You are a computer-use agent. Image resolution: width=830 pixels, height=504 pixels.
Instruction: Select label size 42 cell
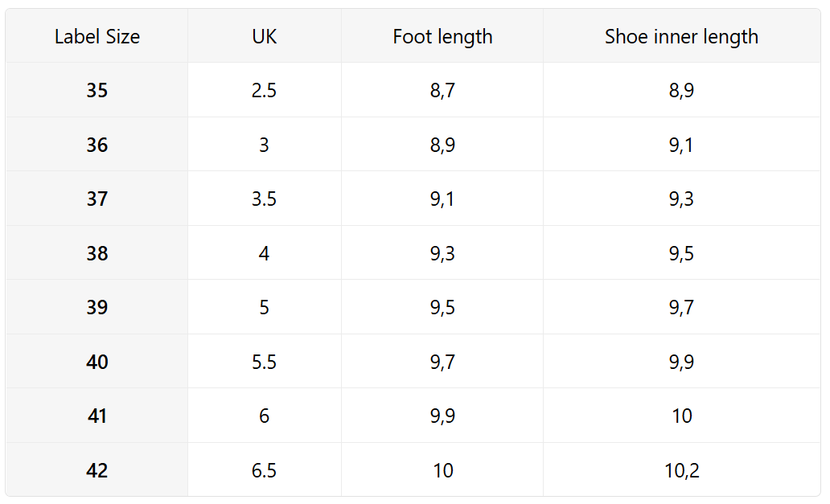tap(97, 470)
